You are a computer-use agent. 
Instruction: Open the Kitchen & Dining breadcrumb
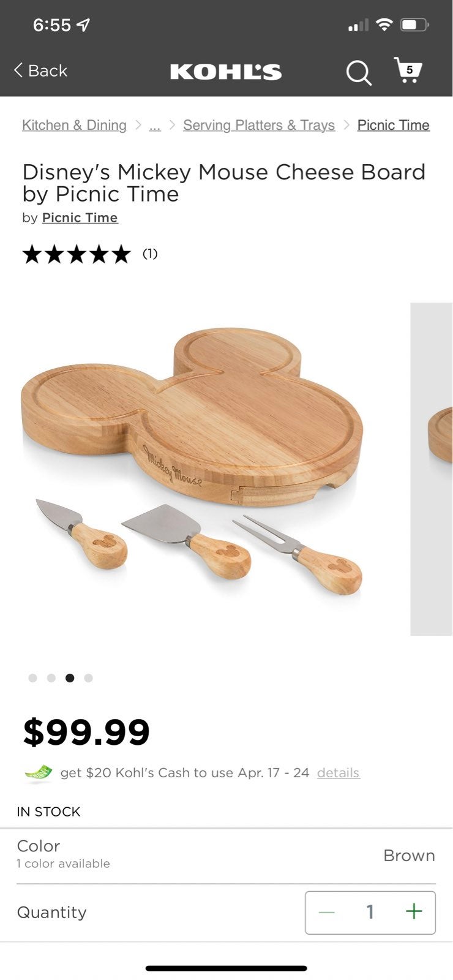pyautogui.click(x=74, y=125)
